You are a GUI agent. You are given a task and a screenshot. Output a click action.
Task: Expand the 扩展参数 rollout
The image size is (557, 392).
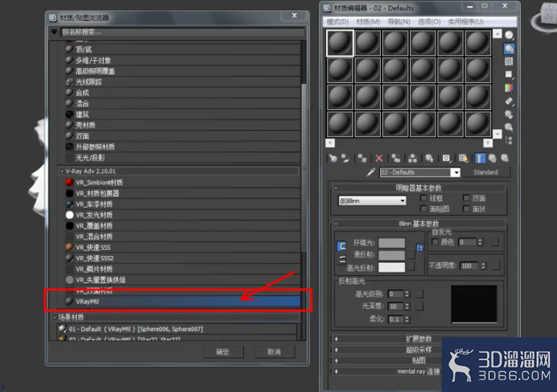[336, 339]
